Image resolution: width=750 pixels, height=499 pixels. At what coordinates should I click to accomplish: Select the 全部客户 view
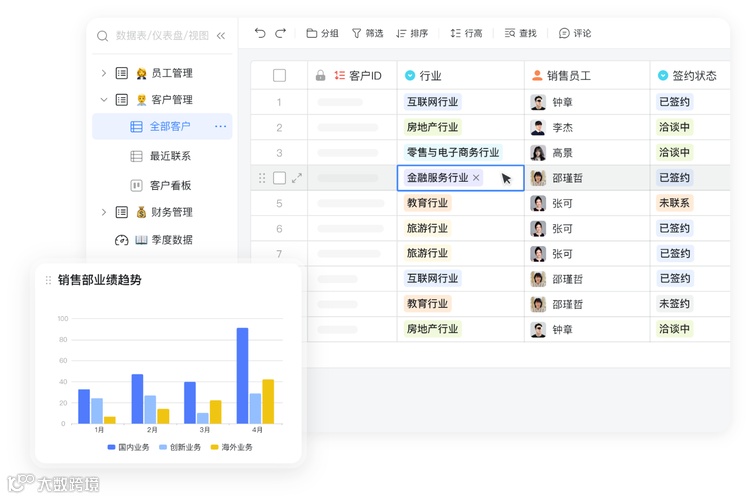[x=162, y=126]
